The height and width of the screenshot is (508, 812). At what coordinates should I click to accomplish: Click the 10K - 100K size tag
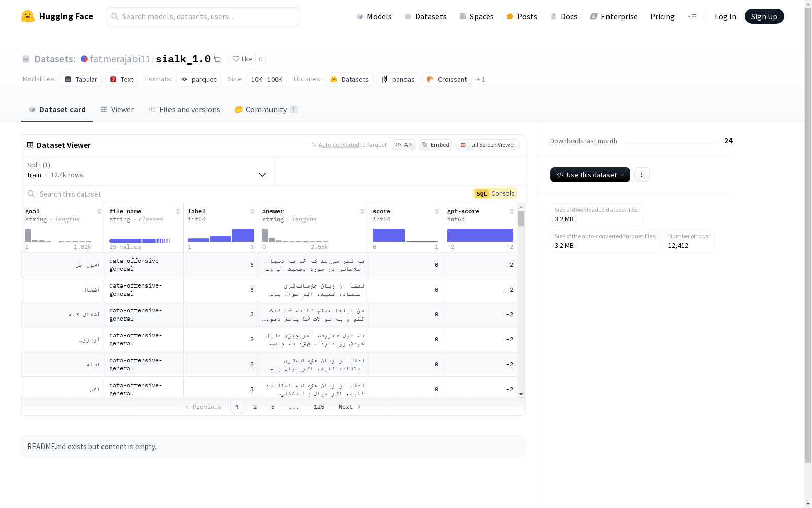(x=266, y=79)
